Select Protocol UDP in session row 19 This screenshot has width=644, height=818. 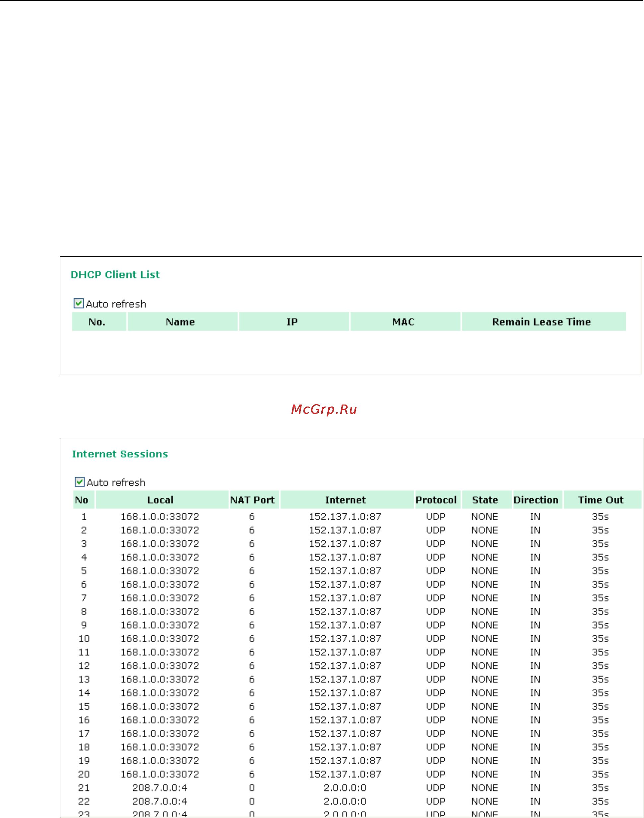click(x=435, y=761)
